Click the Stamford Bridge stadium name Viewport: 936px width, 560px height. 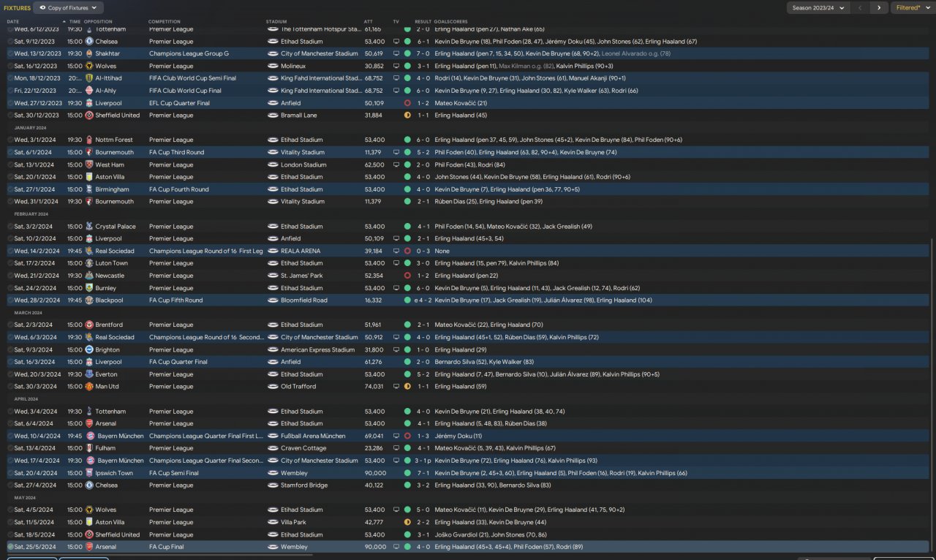[x=304, y=485]
